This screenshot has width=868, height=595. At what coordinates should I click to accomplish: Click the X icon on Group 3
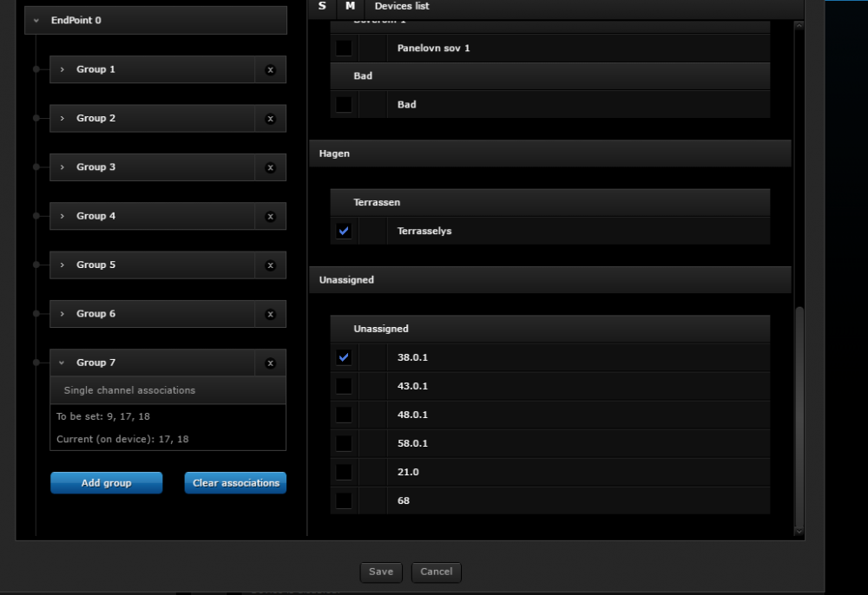pos(270,167)
